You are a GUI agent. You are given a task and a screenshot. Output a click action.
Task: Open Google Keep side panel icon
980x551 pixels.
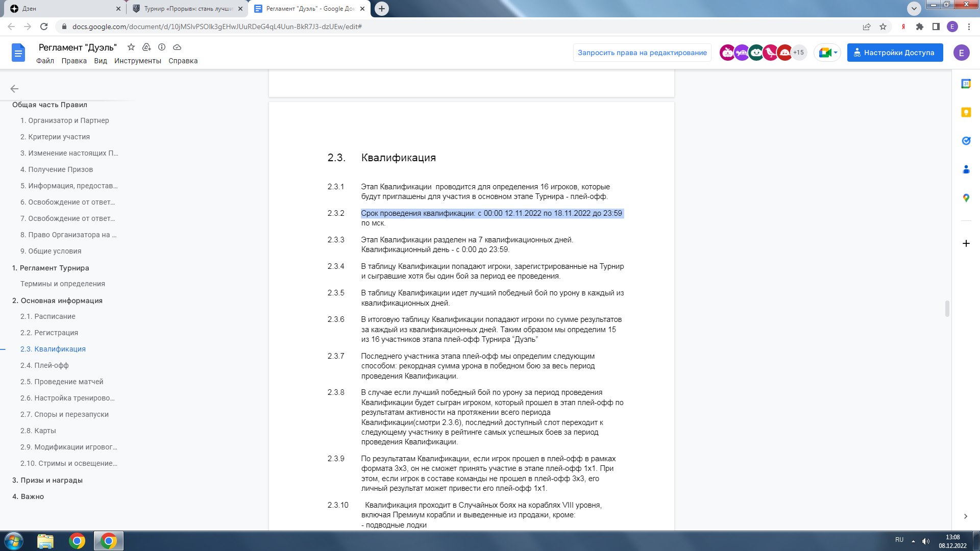pyautogui.click(x=966, y=112)
